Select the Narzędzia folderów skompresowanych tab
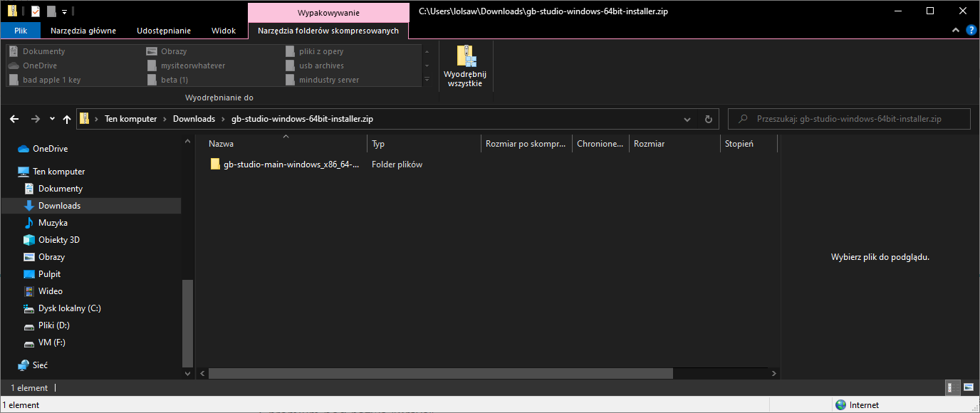This screenshot has width=980, height=413. tap(328, 31)
